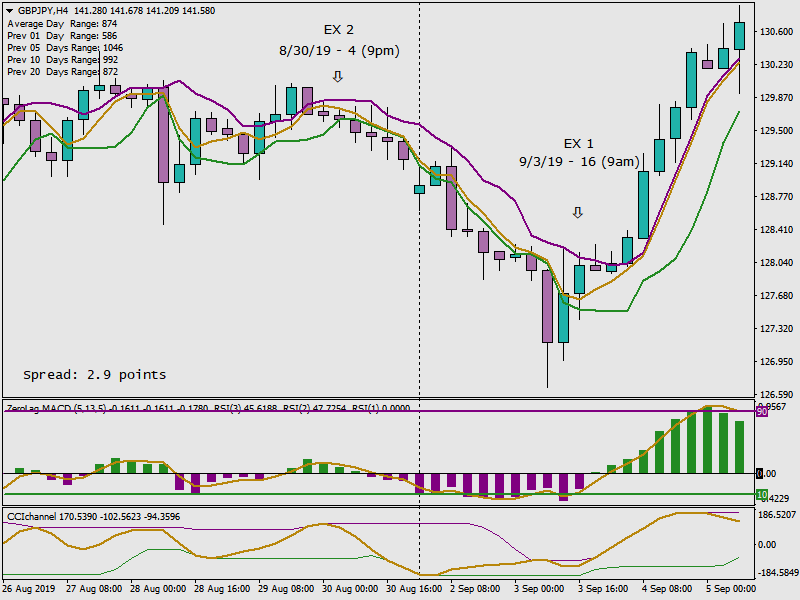Click the '27 Aug 08:00' time axis label

pyautogui.click(x=94, y=589)
